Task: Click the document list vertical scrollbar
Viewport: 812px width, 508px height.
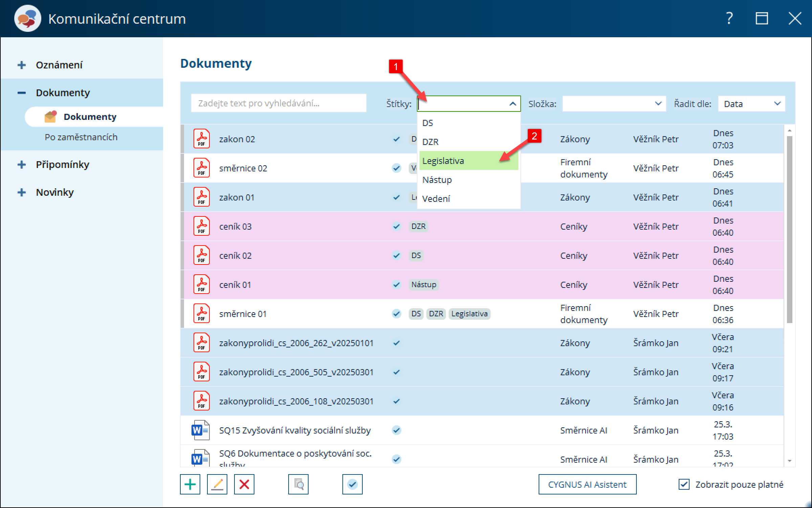Action: (x=789, y=230)
